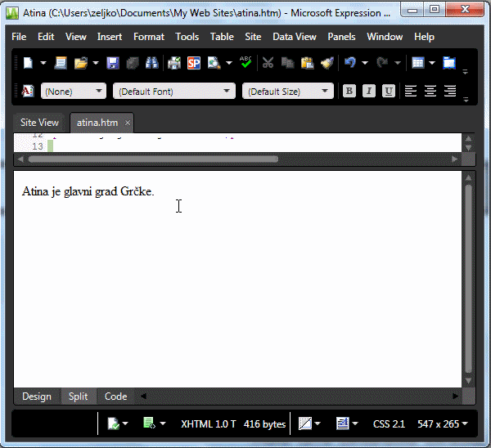
Task: Open the (None) style dropdown
Action: coord(73,92)
